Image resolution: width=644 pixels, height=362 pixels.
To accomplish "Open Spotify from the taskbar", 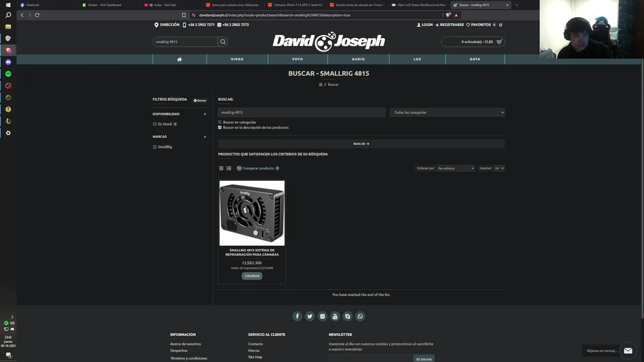I will (x=8, y=74).
